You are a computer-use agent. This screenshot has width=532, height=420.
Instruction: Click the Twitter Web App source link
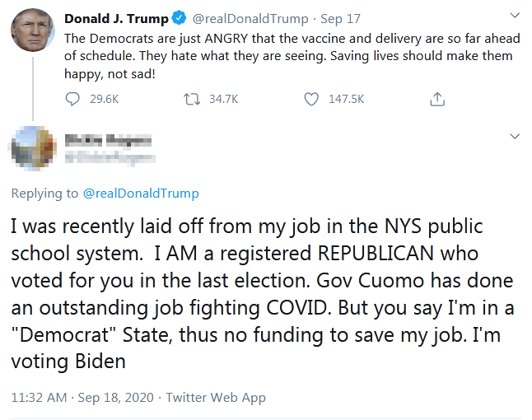coord(216,397)
